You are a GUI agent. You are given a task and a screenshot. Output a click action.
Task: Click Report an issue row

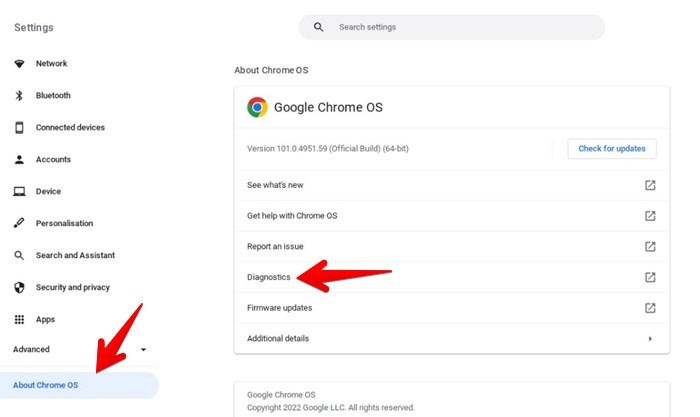click(451, 246)
